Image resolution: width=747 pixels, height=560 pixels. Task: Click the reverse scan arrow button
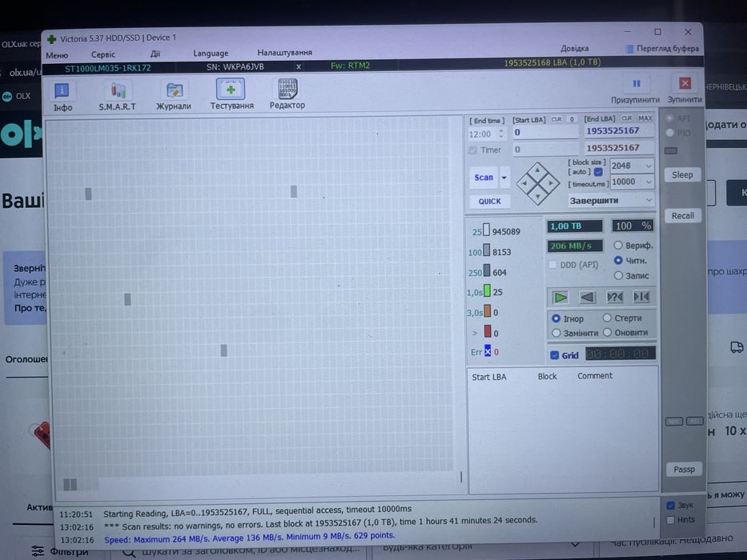[x=587, y=297]
